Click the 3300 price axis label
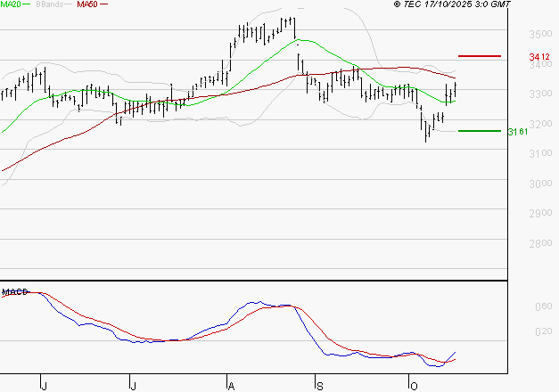 [x=540, y=94]
